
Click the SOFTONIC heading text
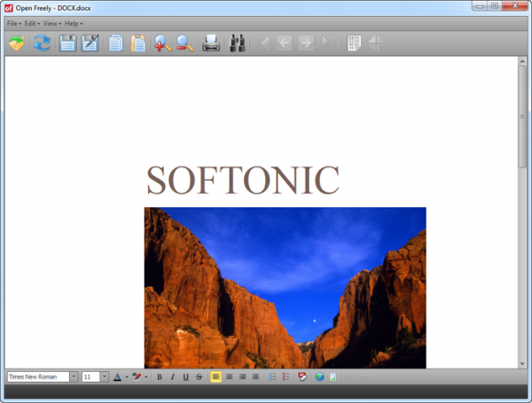click(x=243, y=180)
